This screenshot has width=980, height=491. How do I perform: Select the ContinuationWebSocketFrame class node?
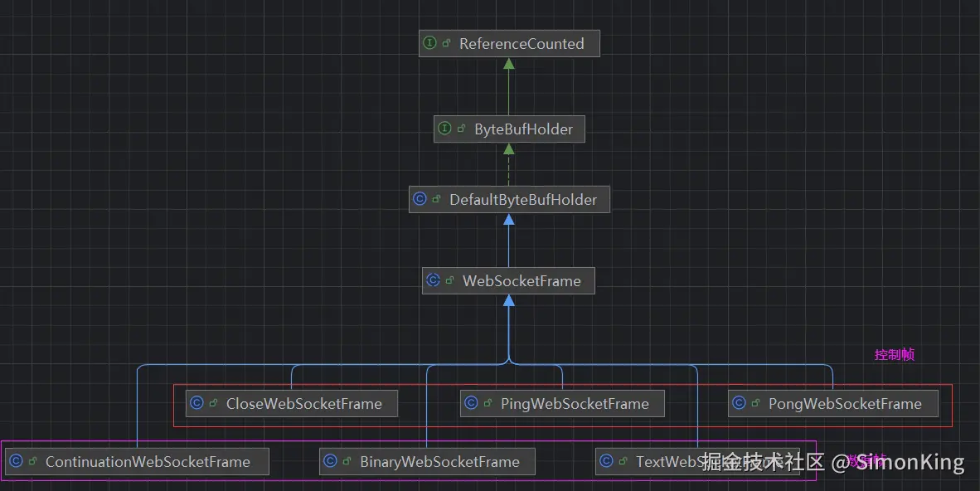(x=137, y=462)
